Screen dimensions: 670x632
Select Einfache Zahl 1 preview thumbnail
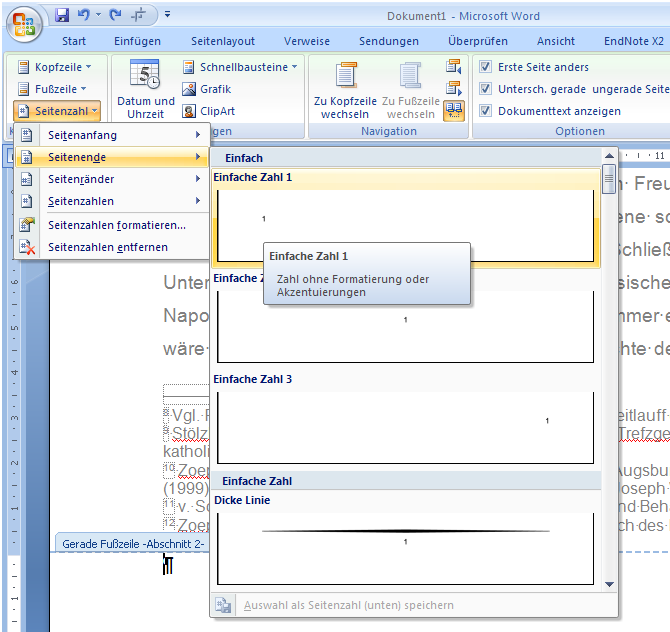click(405, 226)
